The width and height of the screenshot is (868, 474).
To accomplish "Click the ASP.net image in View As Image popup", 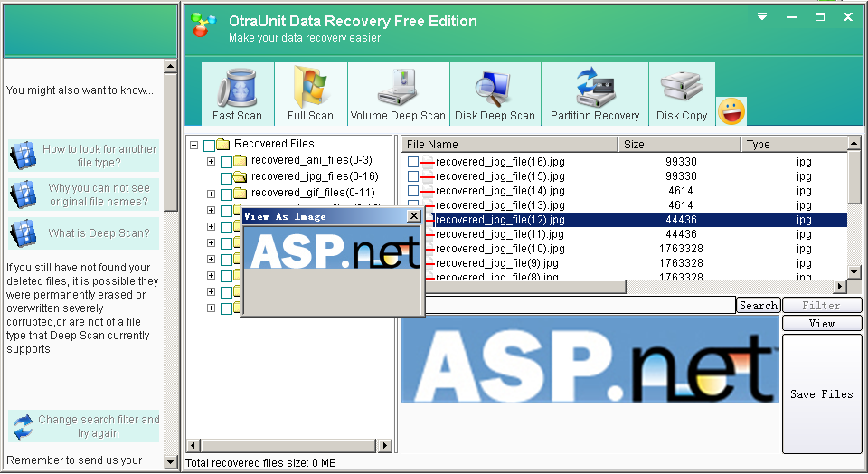I will pyautogui.click(x=332, y=248).
